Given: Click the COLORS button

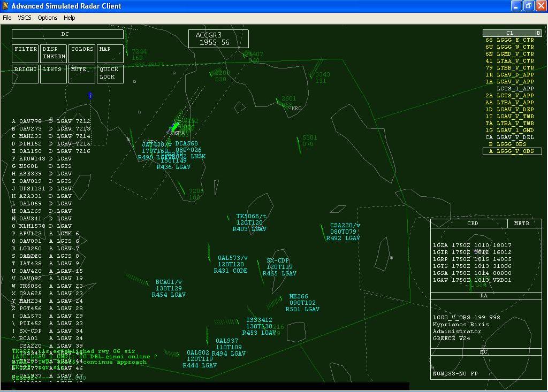Looking at the screenshot, I should (x=82, y=53).
